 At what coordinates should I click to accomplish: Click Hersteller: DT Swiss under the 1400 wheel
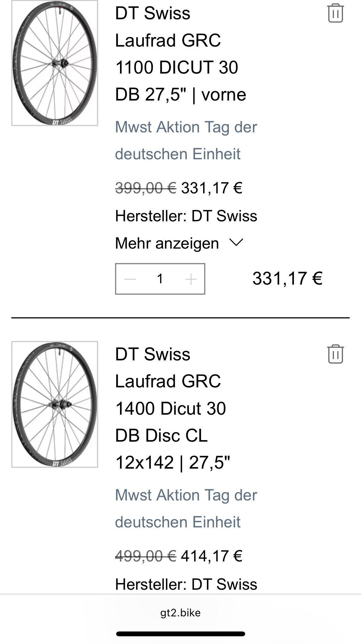point(186,584)
